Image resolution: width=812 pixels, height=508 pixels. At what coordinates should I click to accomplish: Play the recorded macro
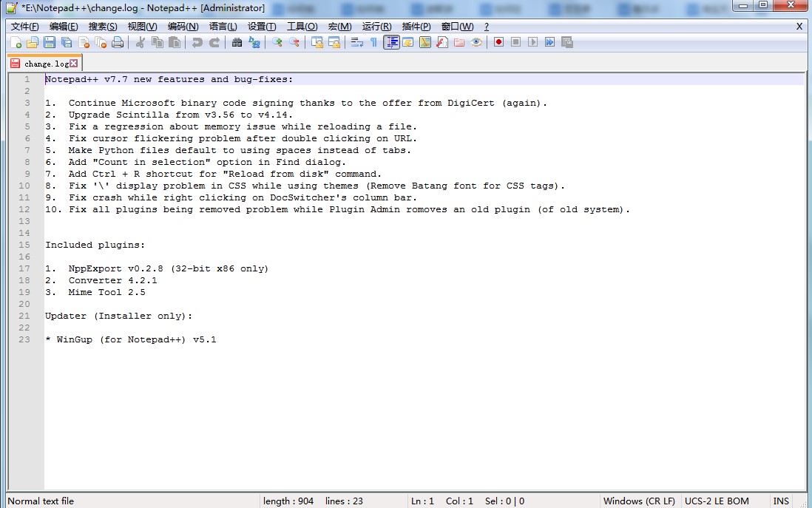pos(532,42)
